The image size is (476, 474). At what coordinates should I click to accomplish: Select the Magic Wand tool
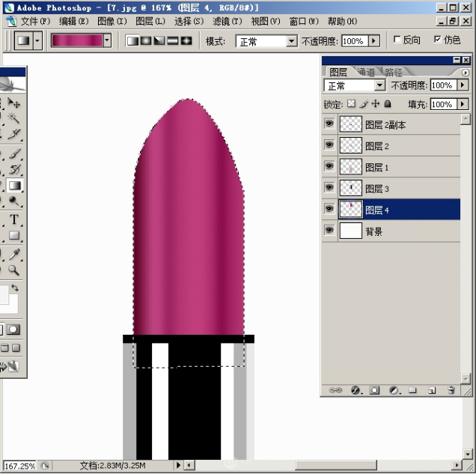(14, 118)
